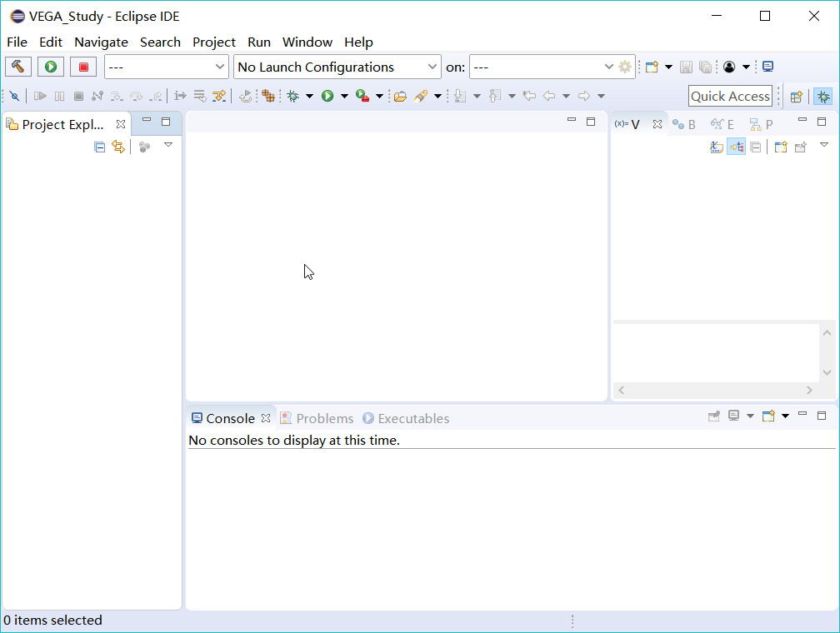The height and width of the screenshot is (633, 840).
Task: Click the red Stop button in the launch bar
Action: tap(83, 67)
